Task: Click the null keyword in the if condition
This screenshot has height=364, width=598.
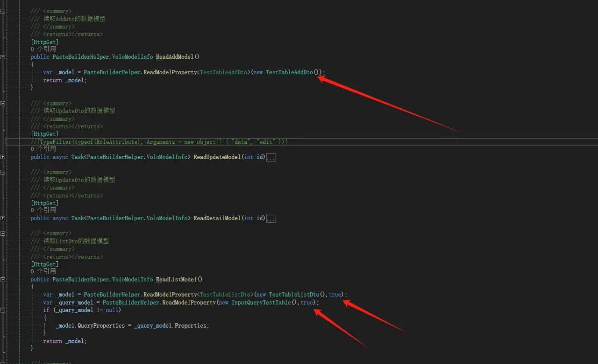Action: click(x=112, y=310)
